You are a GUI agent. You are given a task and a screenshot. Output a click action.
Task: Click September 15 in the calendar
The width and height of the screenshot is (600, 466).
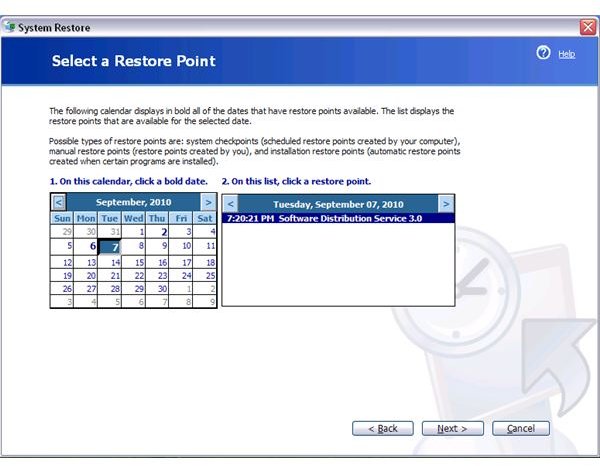click(x=134, y=262)
